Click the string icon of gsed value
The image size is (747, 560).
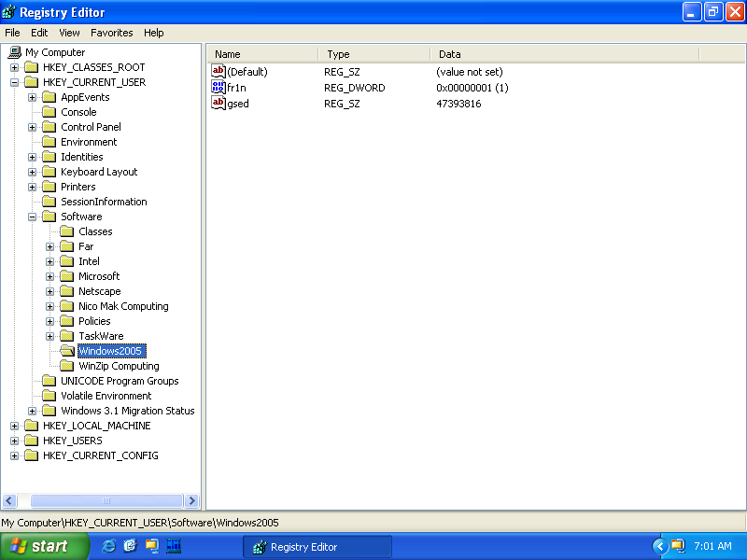coord(218,103)
